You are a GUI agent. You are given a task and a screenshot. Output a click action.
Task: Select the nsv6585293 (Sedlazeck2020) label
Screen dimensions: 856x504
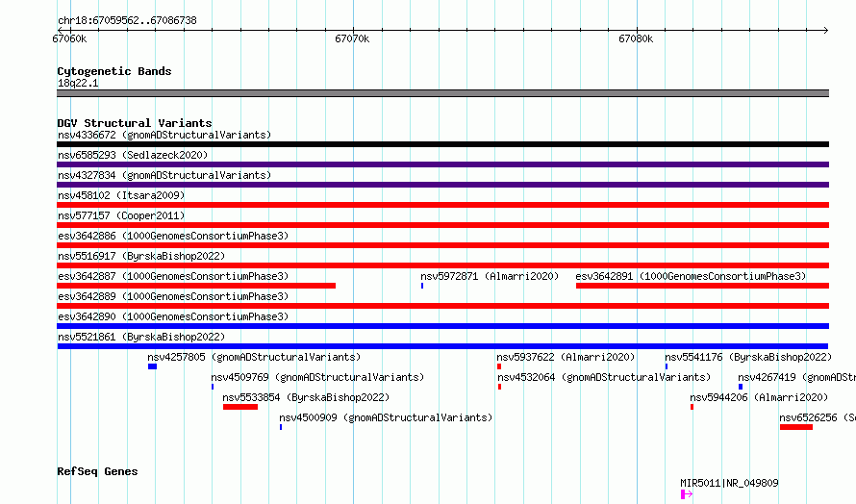click(133, 155)
